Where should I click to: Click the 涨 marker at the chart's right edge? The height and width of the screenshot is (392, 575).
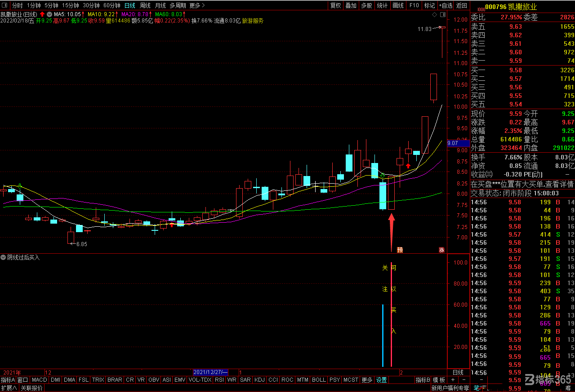[441, 250]
